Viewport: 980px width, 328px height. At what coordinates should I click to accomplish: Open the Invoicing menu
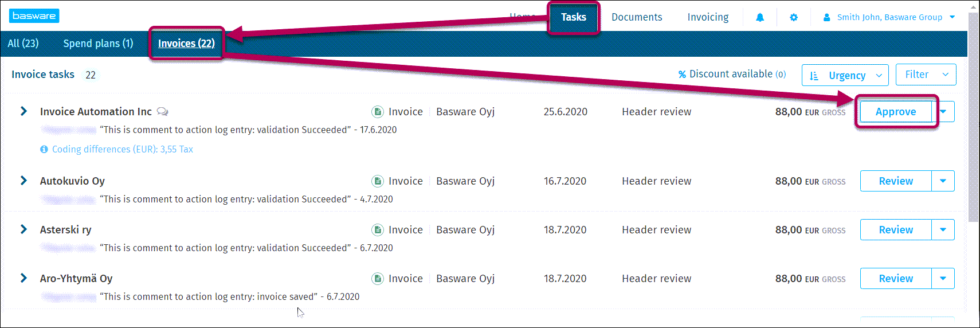(x=708, y=17)
